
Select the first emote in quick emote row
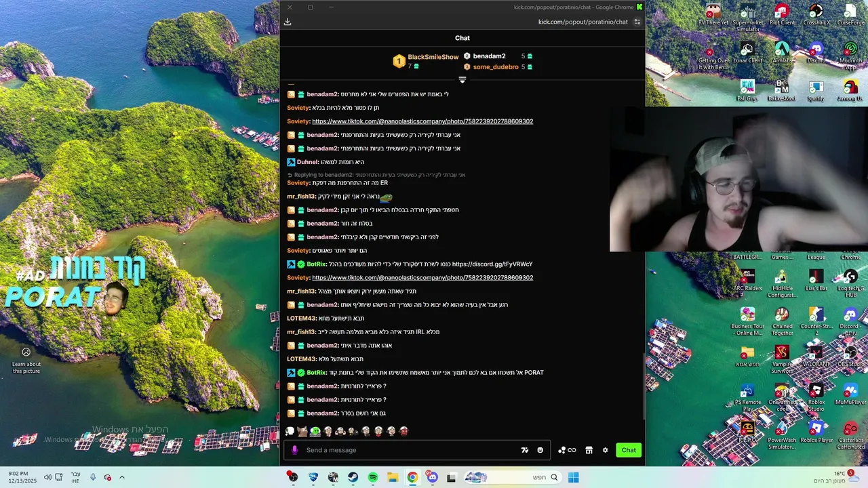(290, 431)
